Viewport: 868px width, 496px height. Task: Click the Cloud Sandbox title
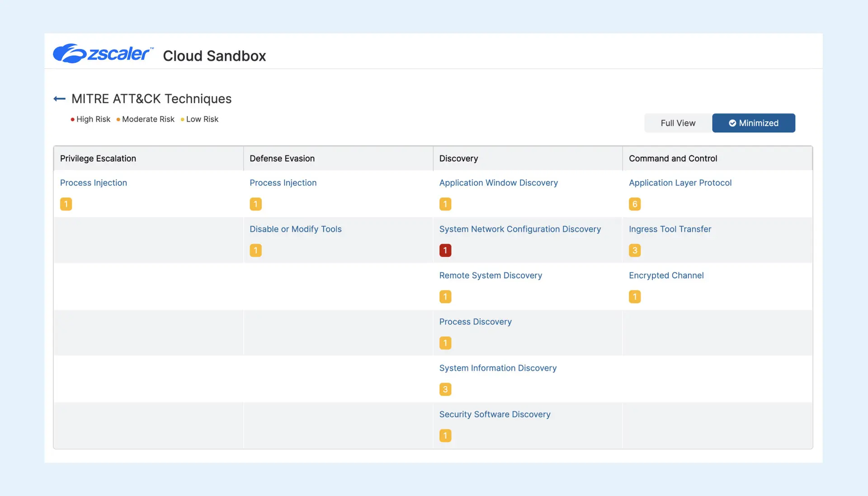pos(214,56)
